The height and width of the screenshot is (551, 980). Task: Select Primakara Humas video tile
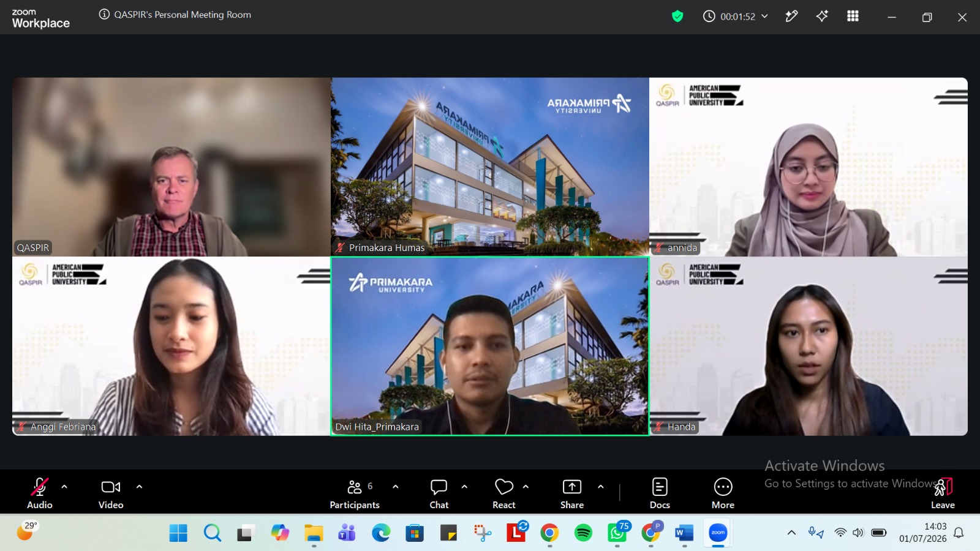pos(490,167)
